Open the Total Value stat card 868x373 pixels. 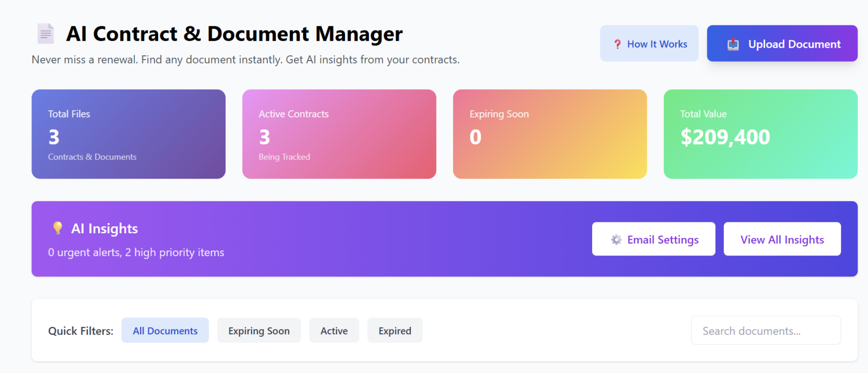[760, 134]
